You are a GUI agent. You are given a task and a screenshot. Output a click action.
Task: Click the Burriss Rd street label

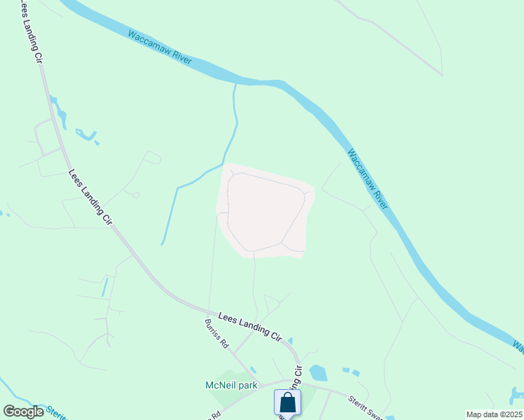coord(217,333)
